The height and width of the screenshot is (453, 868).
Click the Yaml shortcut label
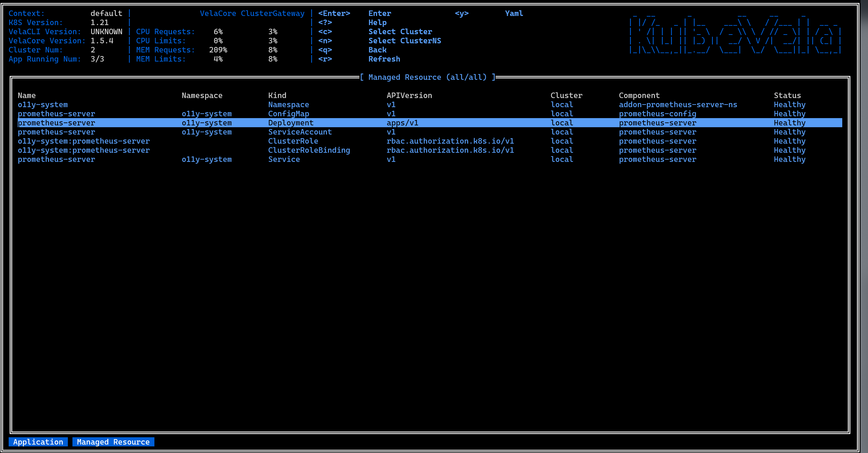(x=514, y=13)
